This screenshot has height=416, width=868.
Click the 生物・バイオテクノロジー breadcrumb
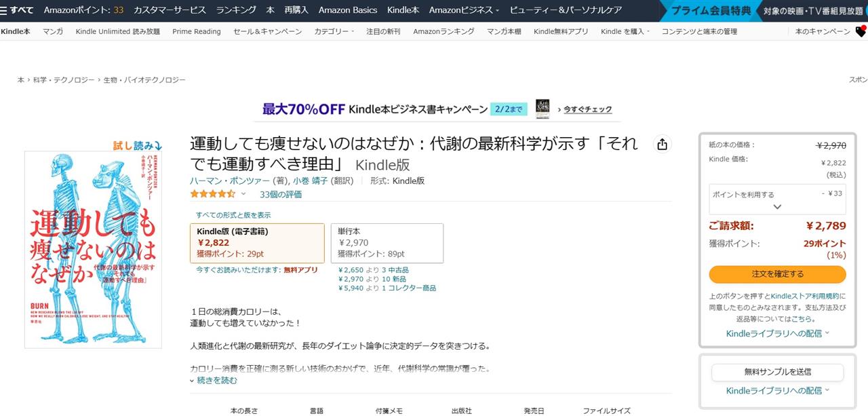(144, 80)
